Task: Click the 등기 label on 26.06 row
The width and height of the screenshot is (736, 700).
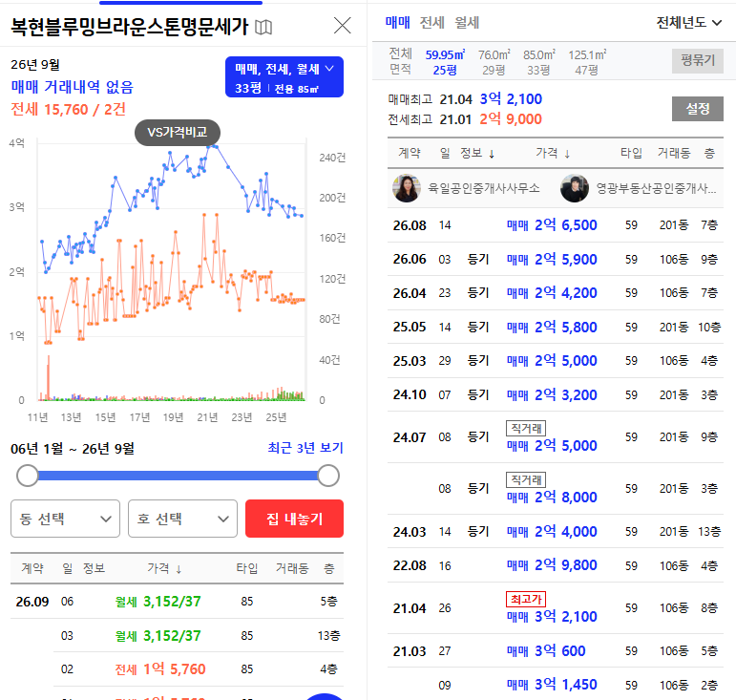Action: point(478,259)
